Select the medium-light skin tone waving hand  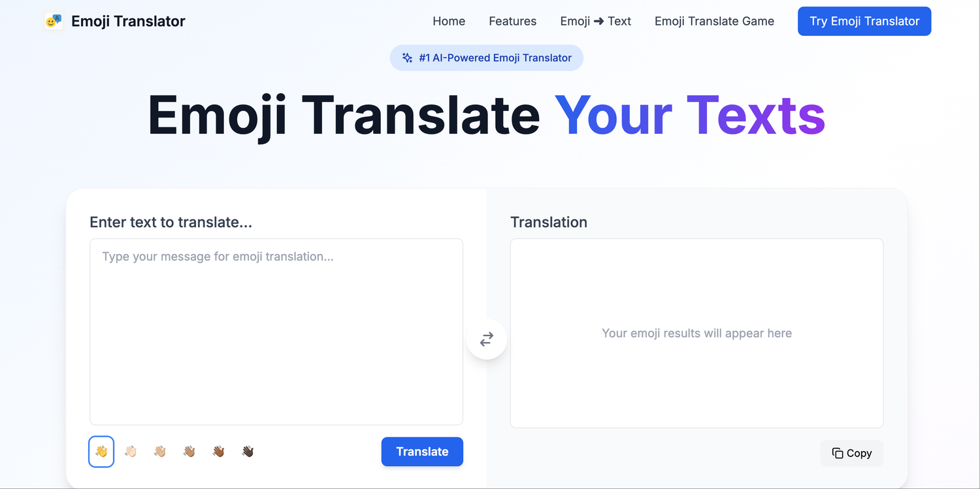159,451
